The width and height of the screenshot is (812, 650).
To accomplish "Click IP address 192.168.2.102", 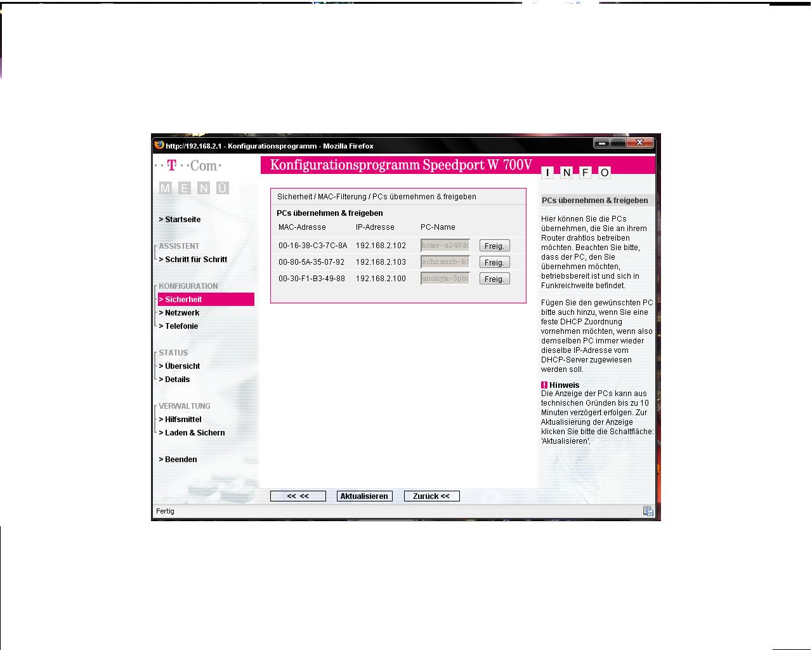I will (381, 245).
